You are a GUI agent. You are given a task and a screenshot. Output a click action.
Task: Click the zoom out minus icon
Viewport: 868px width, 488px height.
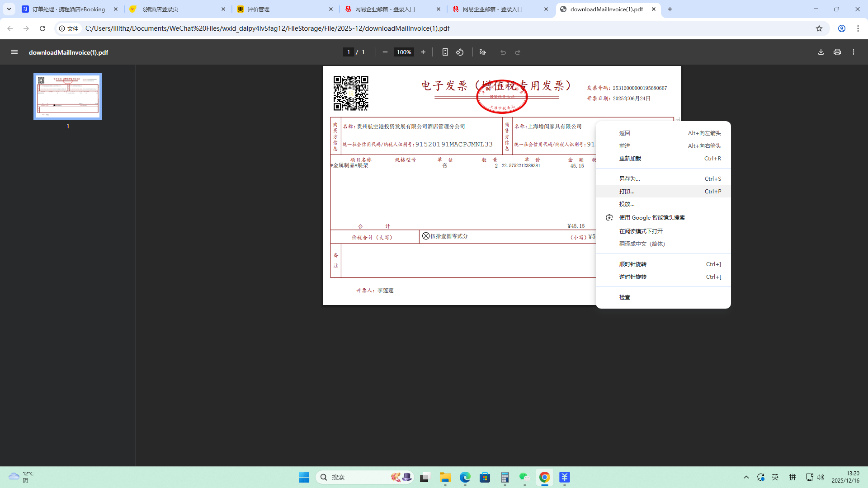click(x=385, y=52)
